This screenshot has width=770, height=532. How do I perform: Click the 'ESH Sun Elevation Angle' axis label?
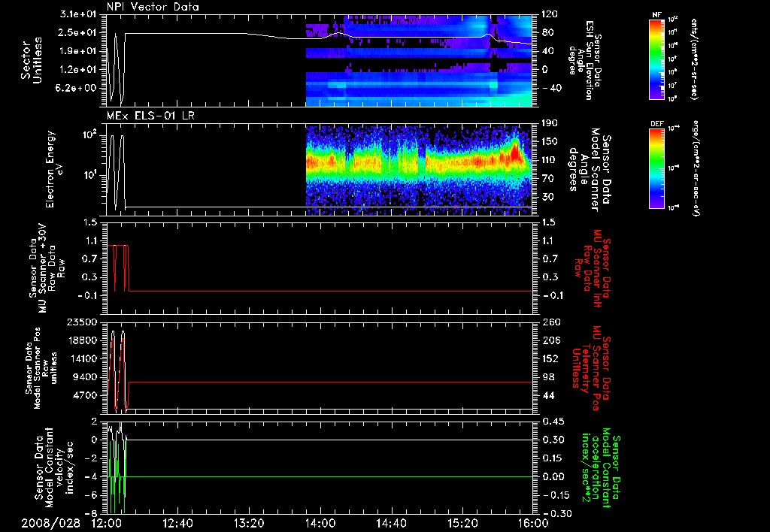point(584,60)
